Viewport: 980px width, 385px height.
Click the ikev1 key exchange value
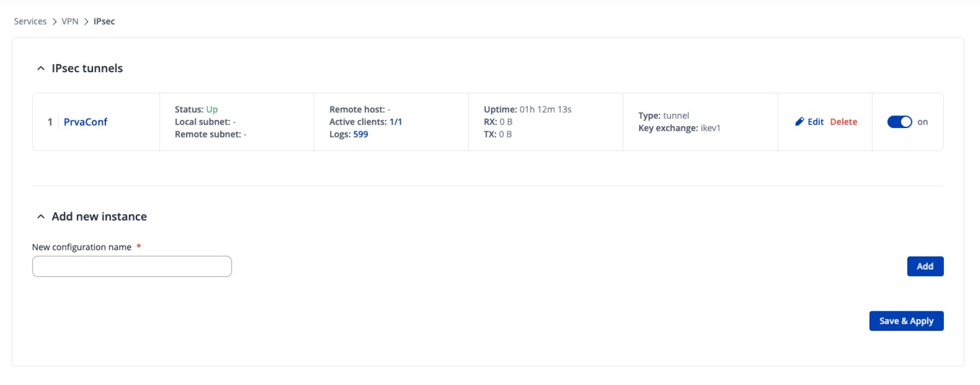[x=710, y=128]
